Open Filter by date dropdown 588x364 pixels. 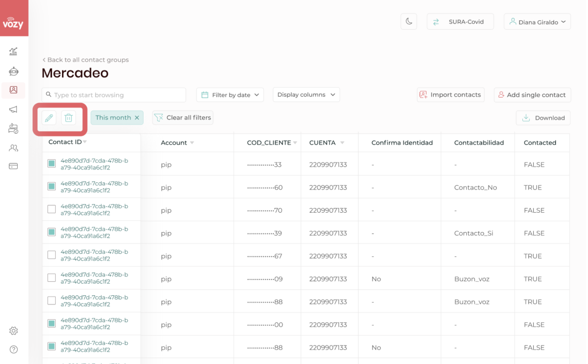(x=230, y=95)
